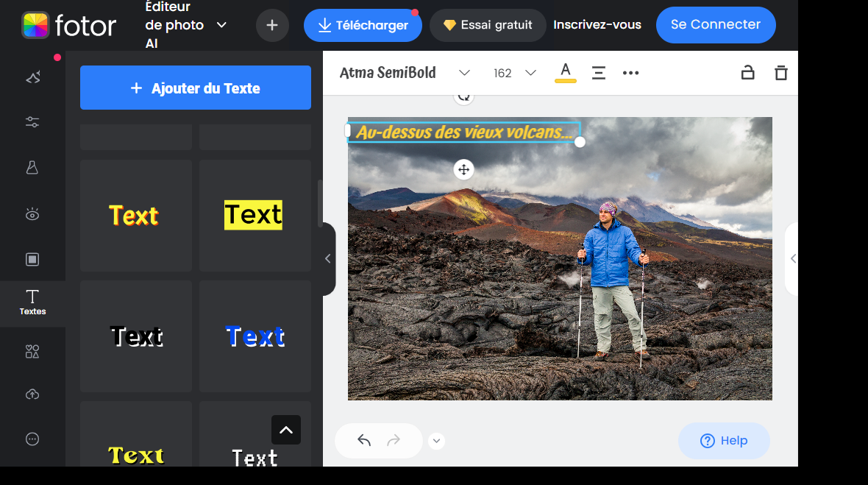Click the 'Au-dessus des vieux volcans...' text

coord(464,132)
